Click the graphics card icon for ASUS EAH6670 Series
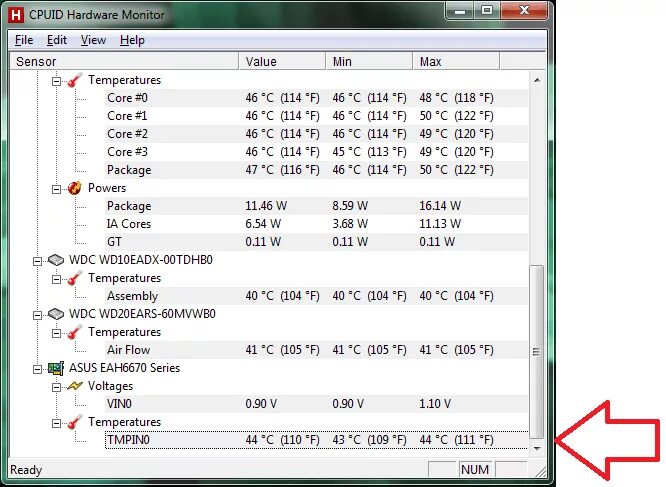This screenshot has height=487, width=666. pos(56,368)
